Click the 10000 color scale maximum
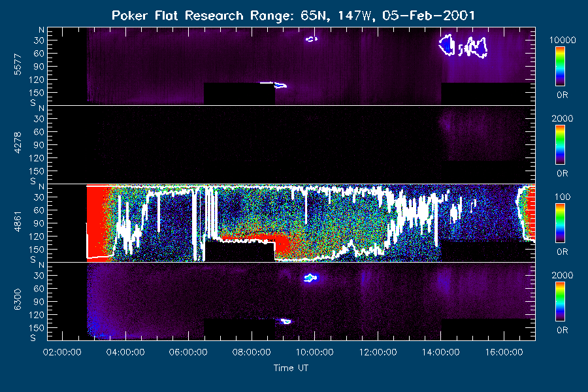This screenshot has height=392, width=588. pyautogui.click(x=563, y=40)
